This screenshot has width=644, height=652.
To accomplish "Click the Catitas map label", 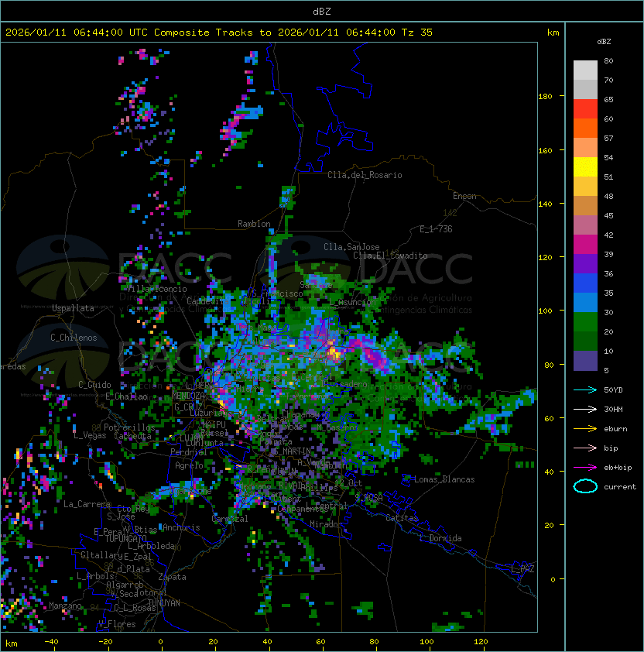I will (x=402, y=518).
